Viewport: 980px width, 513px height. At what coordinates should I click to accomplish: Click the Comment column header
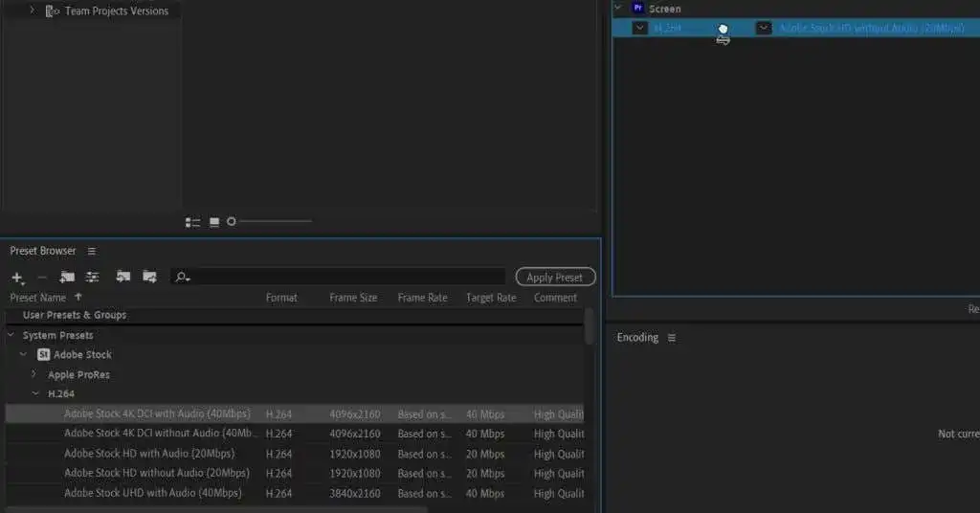(555, 298)
